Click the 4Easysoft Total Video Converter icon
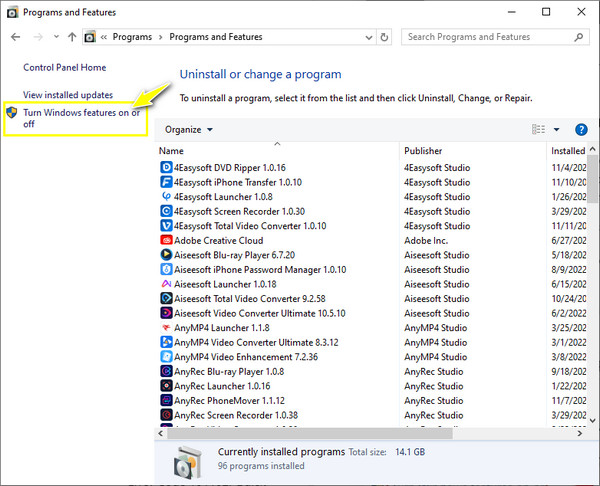The width and height of the screenshot is (600, 486). [166, 225]
